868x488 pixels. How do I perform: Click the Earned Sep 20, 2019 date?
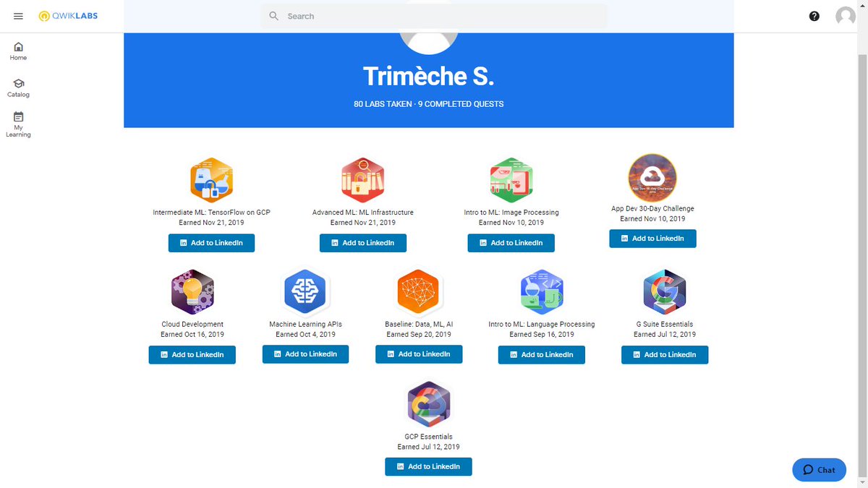click(x=419, y=335)
